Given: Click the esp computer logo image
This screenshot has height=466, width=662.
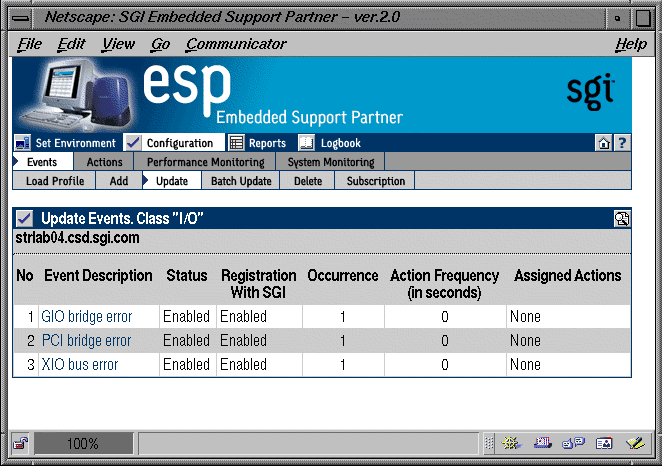Looking at the screenshot, I should point(78,95).
